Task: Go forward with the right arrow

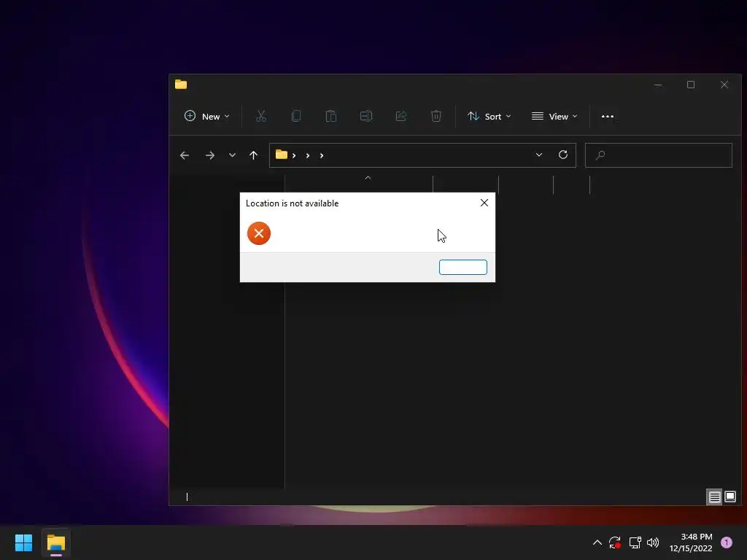Action: pos(209,155)
